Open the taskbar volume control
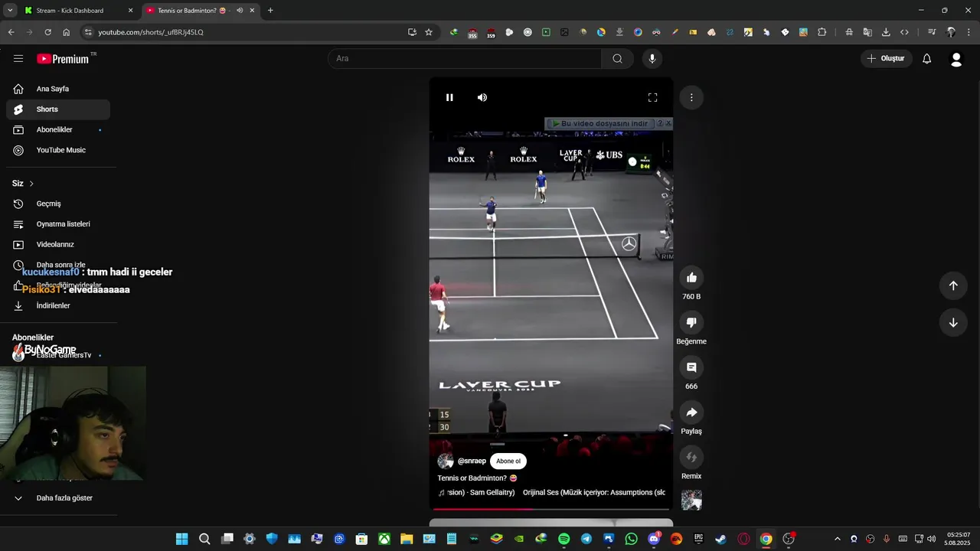980x551 pixels. coord(931,539)
